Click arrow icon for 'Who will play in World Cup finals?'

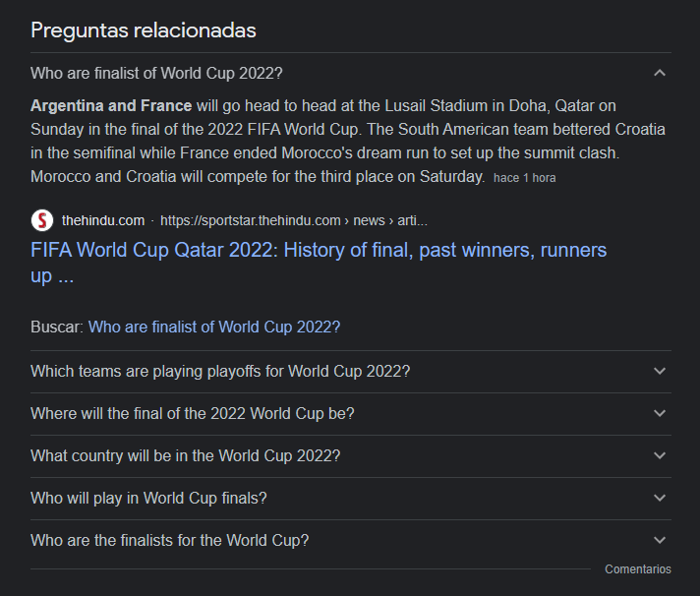(660, 498)
